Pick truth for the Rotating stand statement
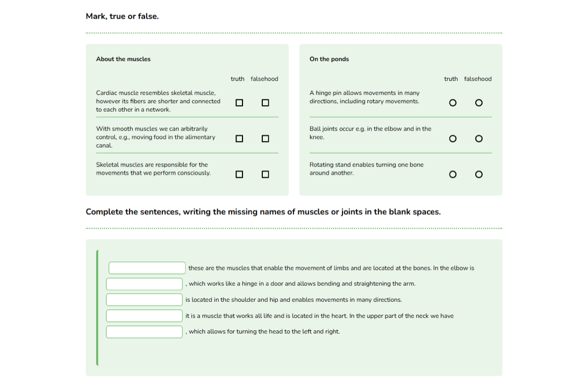The image size is (586, 392). 453,175
